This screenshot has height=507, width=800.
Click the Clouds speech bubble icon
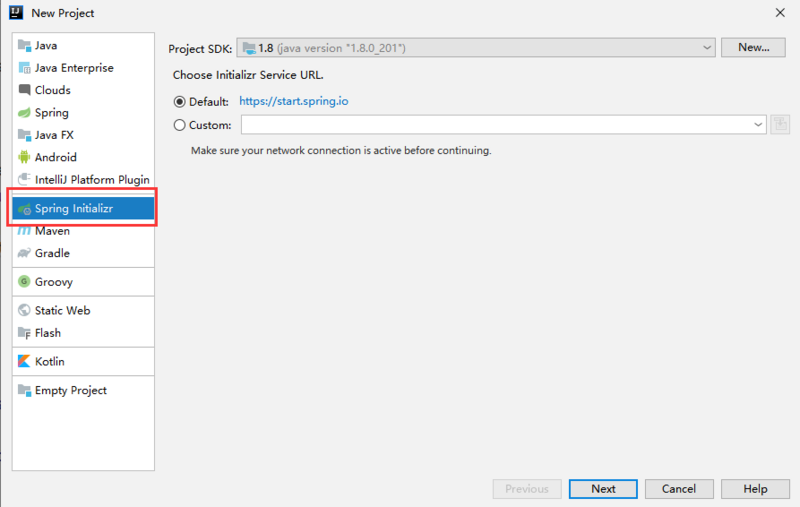tap(24, 90)
